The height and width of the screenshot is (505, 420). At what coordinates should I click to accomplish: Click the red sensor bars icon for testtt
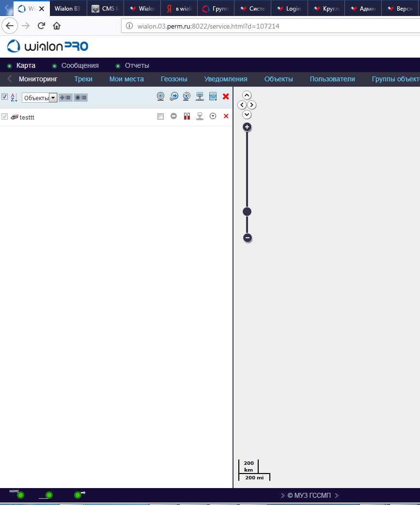pyautogui.click(x=187, y=116)
